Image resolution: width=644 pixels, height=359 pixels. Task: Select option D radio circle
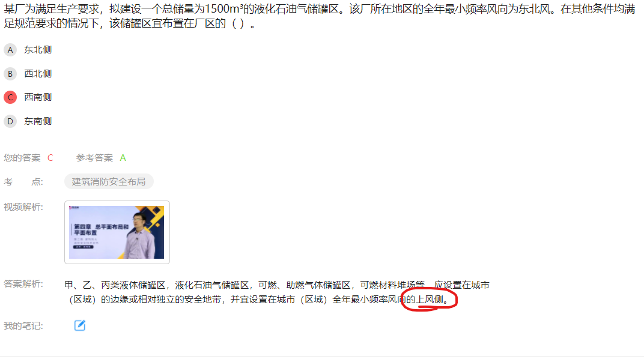10,121
